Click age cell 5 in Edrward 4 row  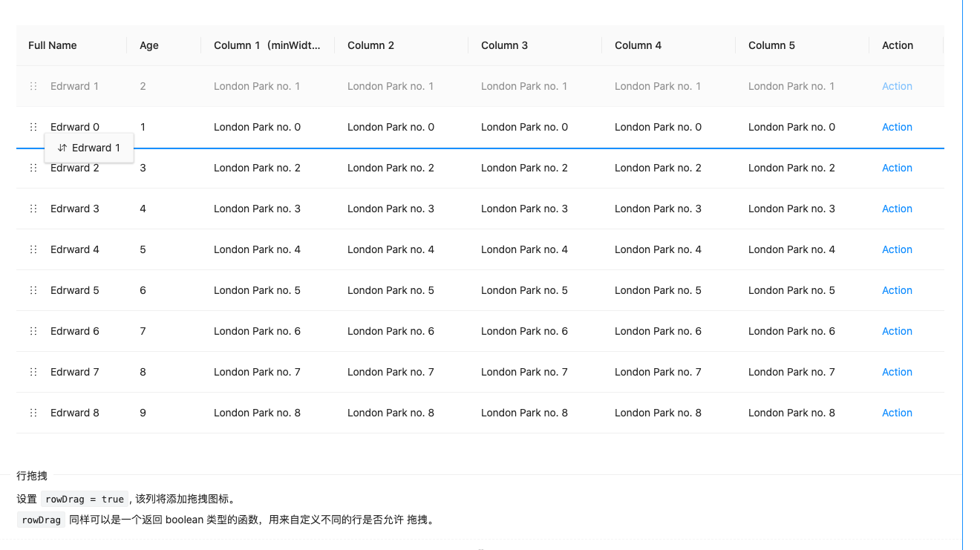143,249
